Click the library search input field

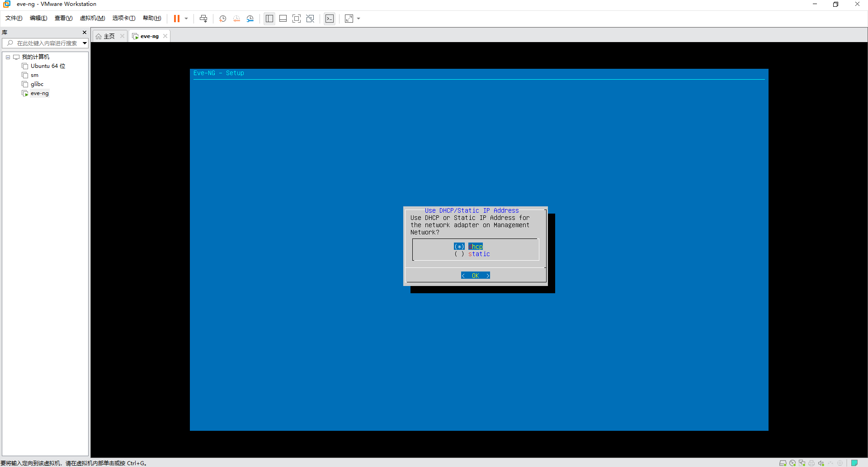tap(44, 43)
